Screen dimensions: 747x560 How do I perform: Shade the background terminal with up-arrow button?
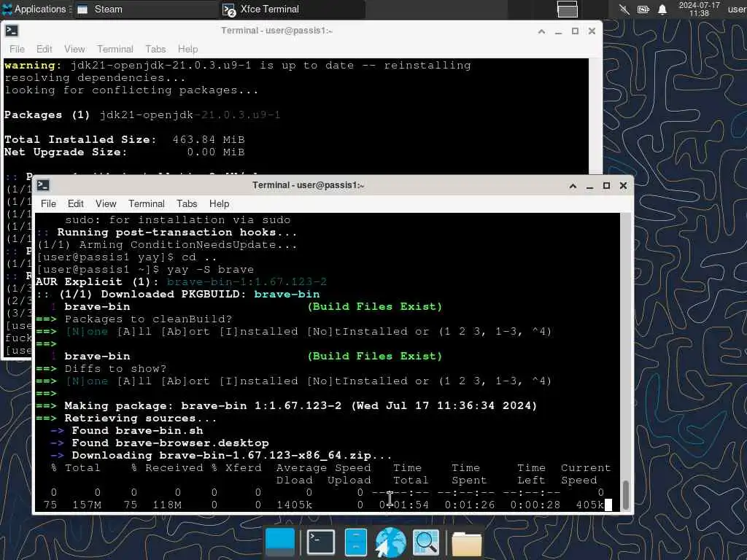(541, 31)
